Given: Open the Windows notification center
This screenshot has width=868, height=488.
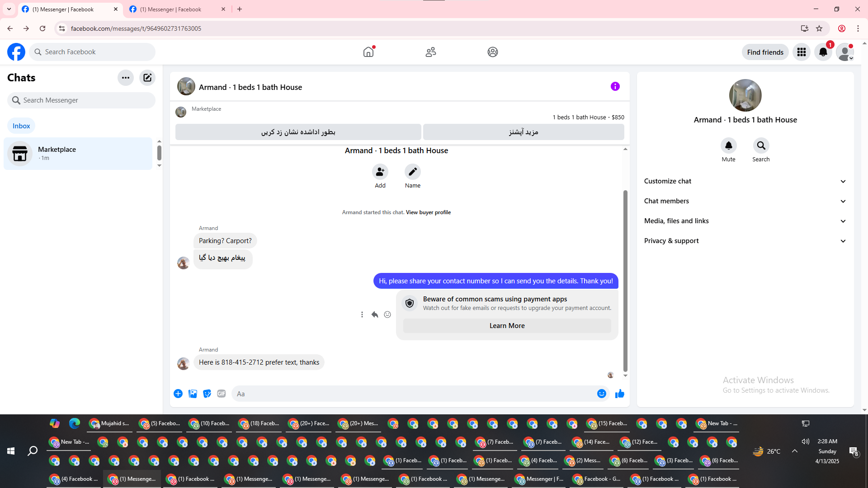Looking at the screenshot, I should point(854,451).
